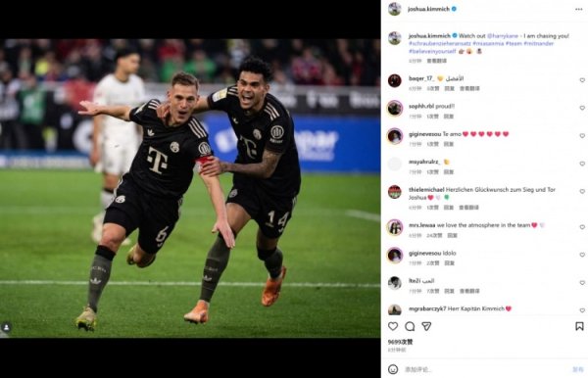Click tagged people icon on photo
Screen dimensions: 588x378
tap(6, 327)
